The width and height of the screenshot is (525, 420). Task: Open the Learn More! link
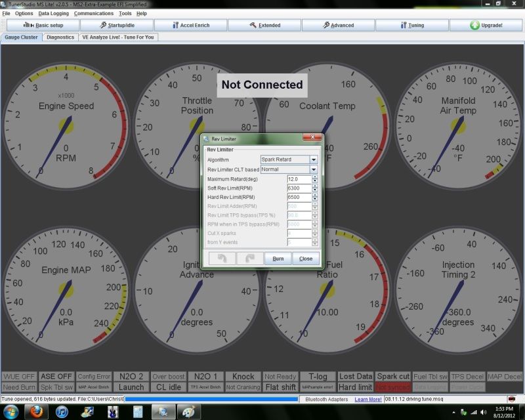click(x=368, y=399)
